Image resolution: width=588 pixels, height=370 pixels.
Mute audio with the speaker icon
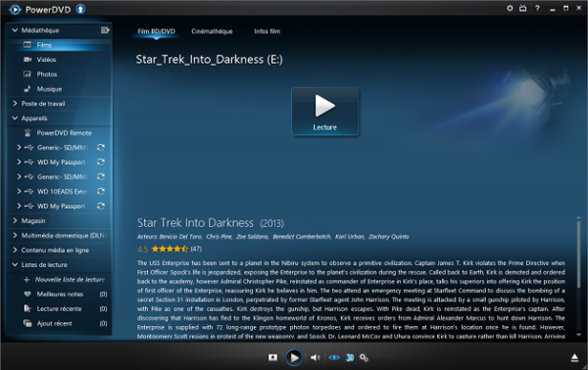click(315, 357)
